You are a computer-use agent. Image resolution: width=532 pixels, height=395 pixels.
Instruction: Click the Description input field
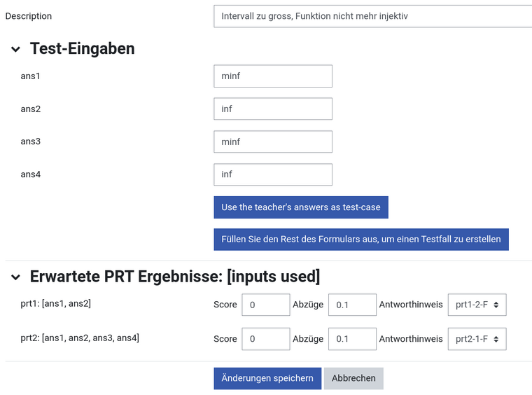tap(373, 16)
